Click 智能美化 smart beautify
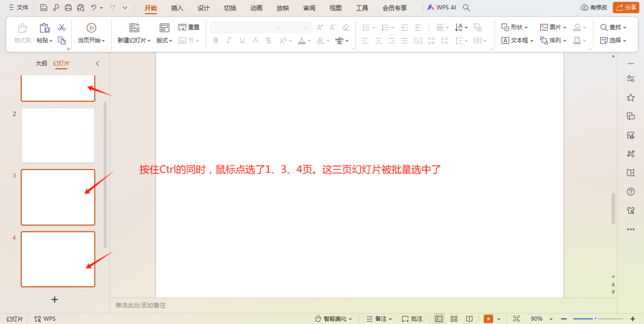 click(334, 318)
